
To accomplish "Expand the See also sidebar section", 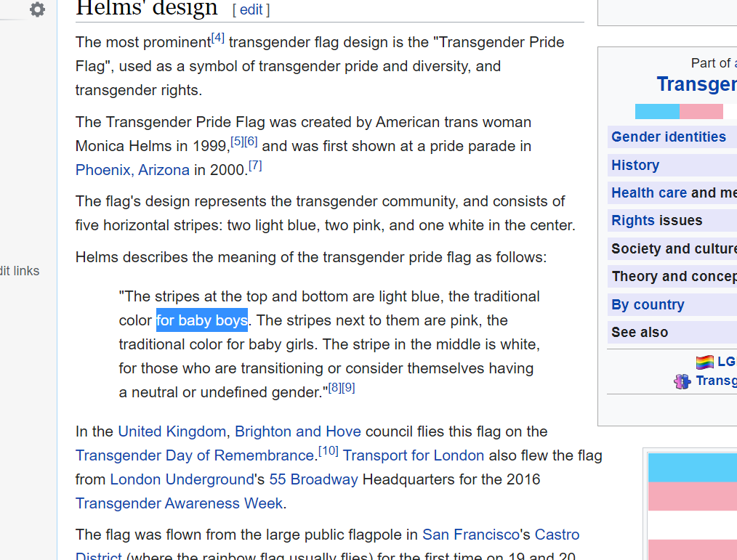I will (672, 332).
